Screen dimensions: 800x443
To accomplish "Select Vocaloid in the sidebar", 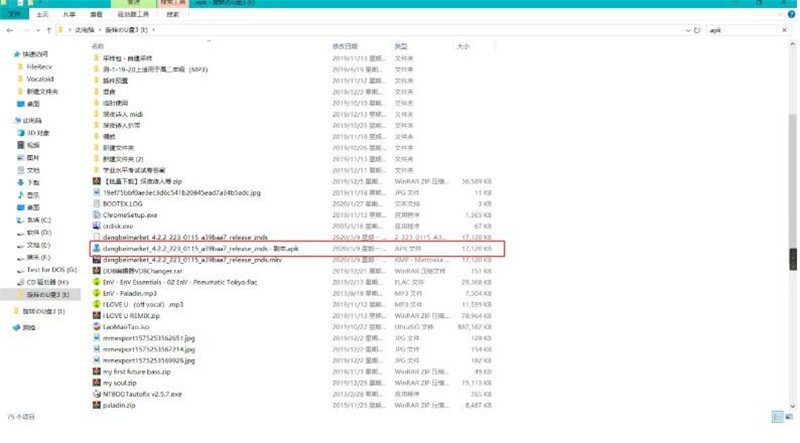I will click(40, 79).
